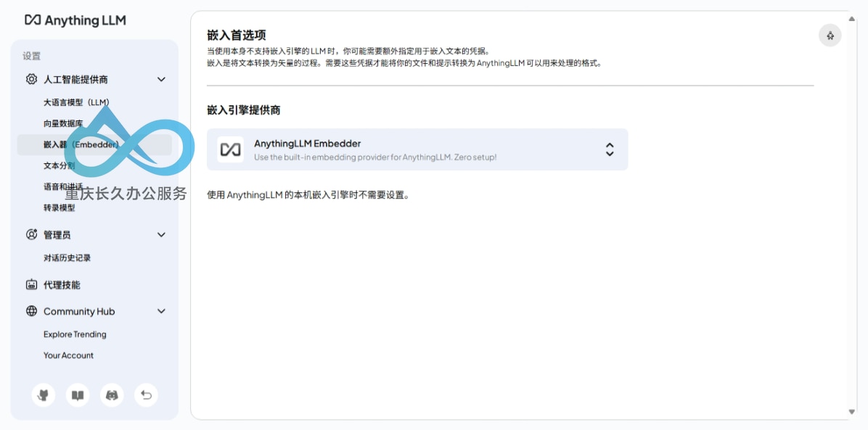
Task: Click the 设置 sidebar title
Action: click(31, 56)
